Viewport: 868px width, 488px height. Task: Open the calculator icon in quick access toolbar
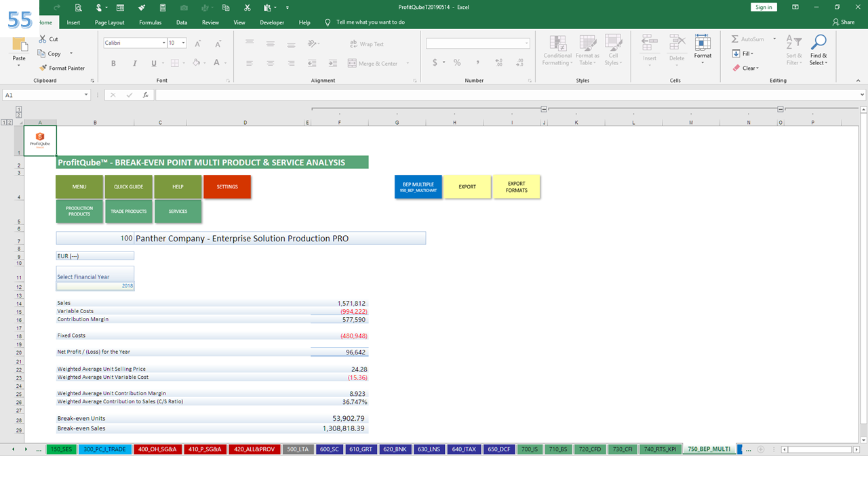pos(163,7)
